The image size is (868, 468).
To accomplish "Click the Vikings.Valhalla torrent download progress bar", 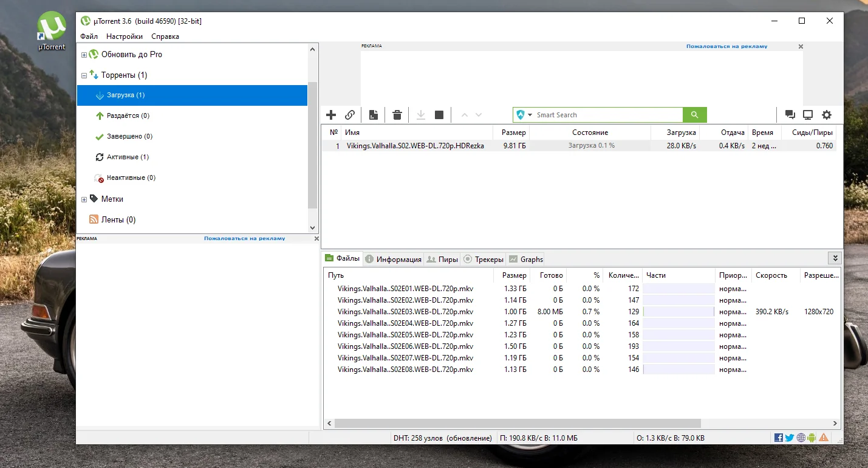I will pos(591,146).
